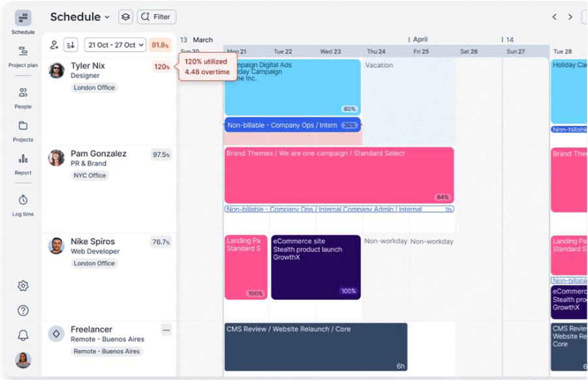
Task: Open the Report section
Action: click(23, 164)
